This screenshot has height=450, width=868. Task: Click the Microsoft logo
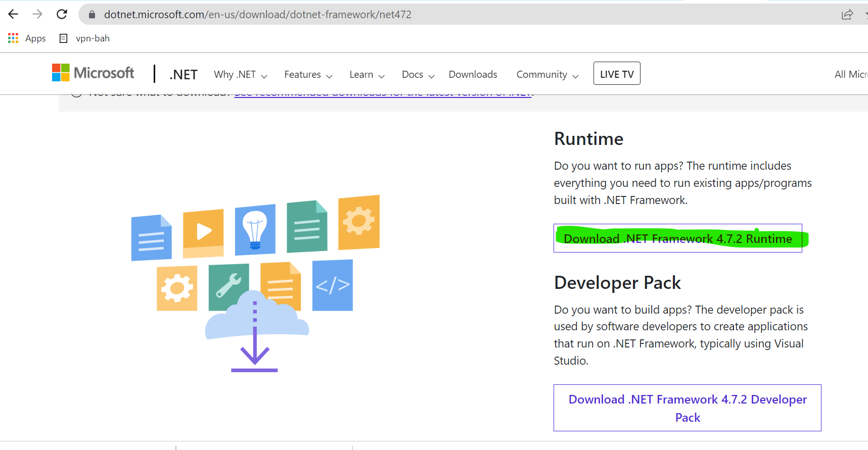(x=93, y=73)
